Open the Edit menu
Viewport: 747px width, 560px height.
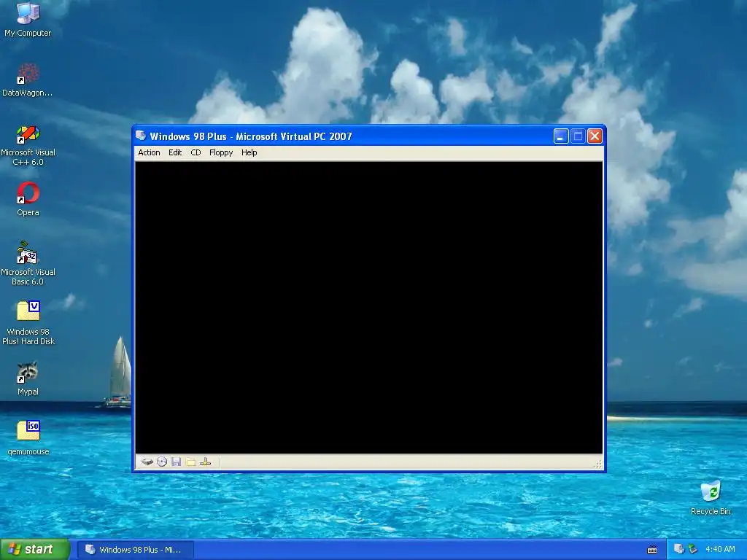tap(175, 152)
